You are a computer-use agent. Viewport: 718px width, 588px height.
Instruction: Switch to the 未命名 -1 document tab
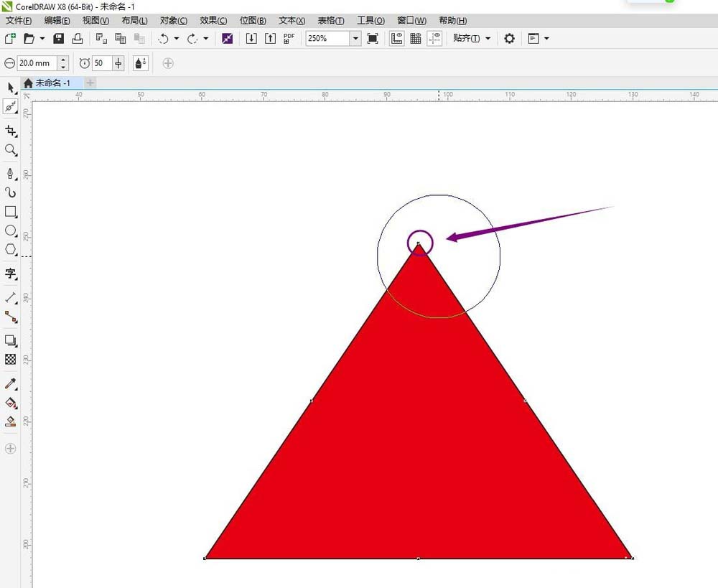52,83
